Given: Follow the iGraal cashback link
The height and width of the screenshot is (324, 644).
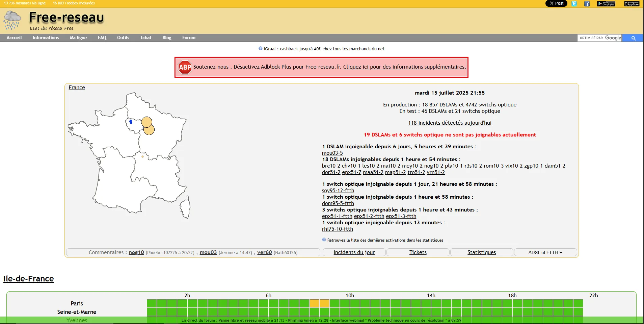Looking at the screenshot, I should (324, 49).
